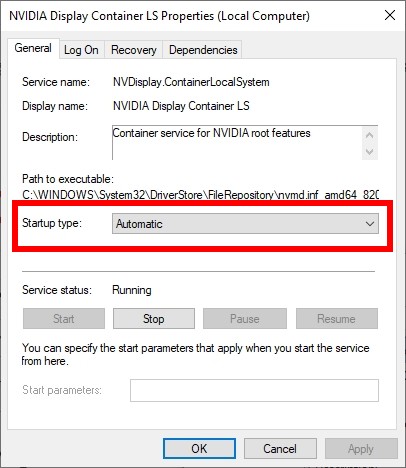Image resolution: width=406 pixels, height=468 pixels.
Task: Select the Dependencies tab
Action: [203, 50]
